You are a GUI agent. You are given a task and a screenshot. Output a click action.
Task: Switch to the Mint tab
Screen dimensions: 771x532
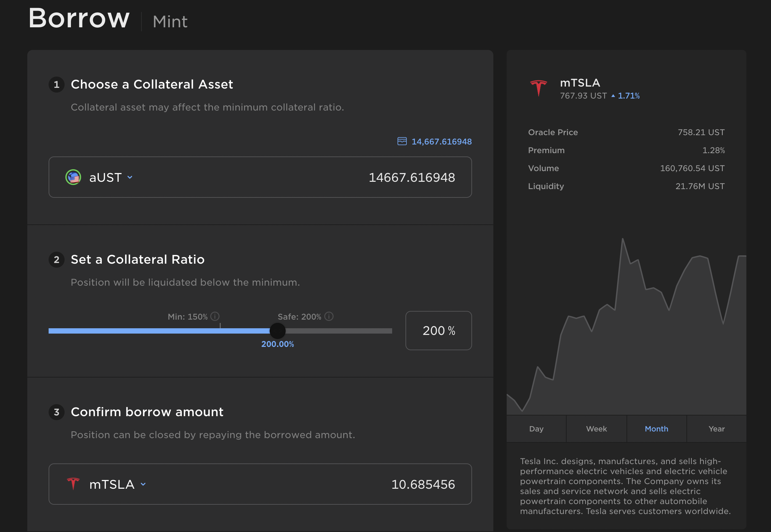tap(170, 22)
